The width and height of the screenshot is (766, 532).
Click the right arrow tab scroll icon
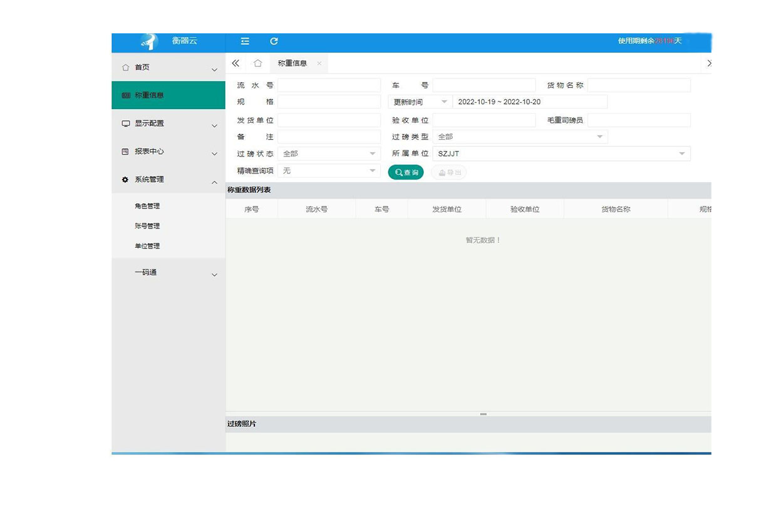pyautogui.click(x=708, y=63)
